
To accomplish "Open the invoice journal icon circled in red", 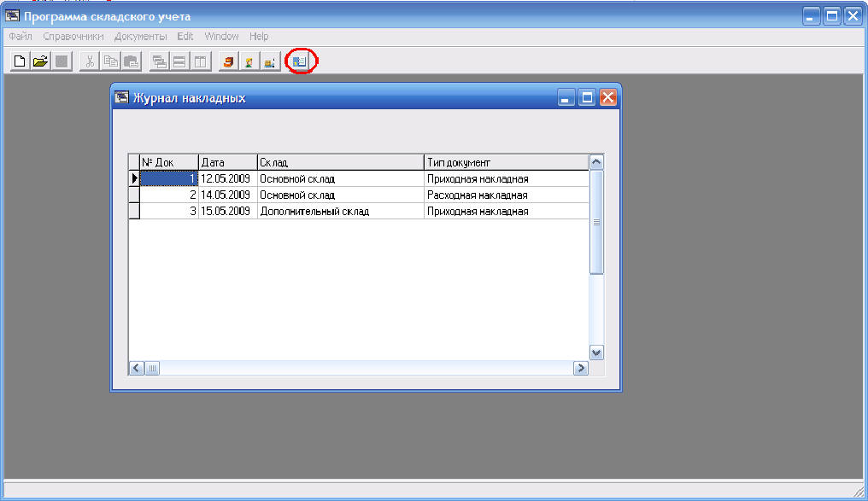I will click(x=299, y=61).
